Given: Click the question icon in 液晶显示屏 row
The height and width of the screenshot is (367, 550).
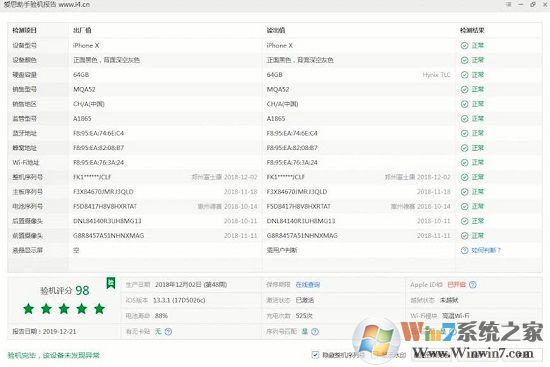Looking at the screenshot, I should (x=464, y=250).
